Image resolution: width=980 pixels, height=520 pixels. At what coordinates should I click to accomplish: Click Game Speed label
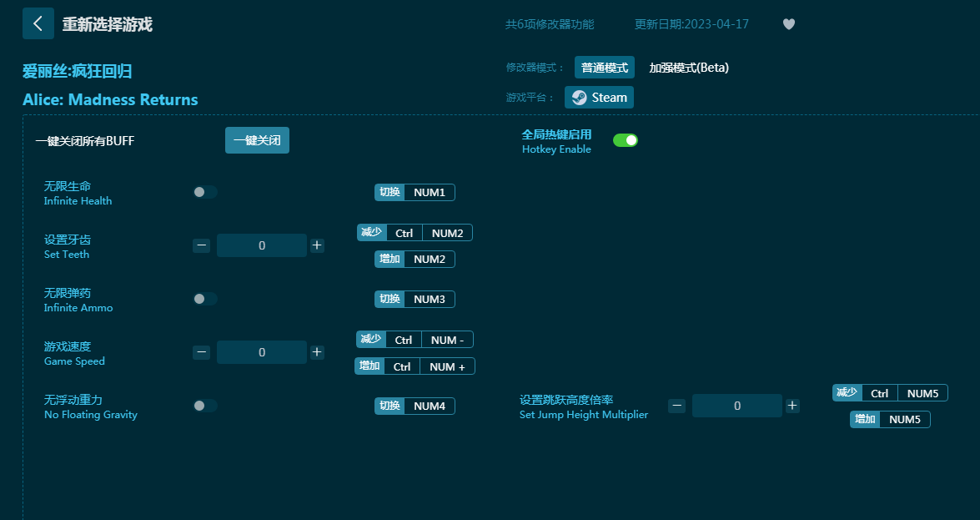[74, 361]
